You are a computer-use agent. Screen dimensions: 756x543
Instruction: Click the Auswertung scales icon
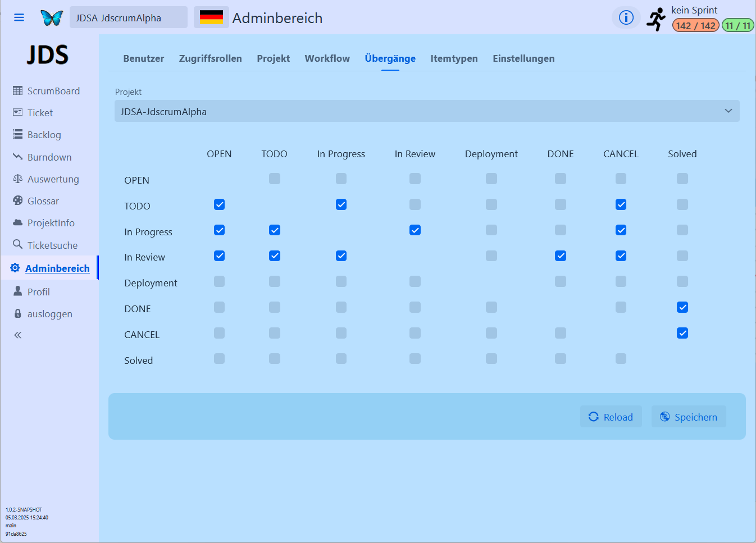click(x=18, y=179)
